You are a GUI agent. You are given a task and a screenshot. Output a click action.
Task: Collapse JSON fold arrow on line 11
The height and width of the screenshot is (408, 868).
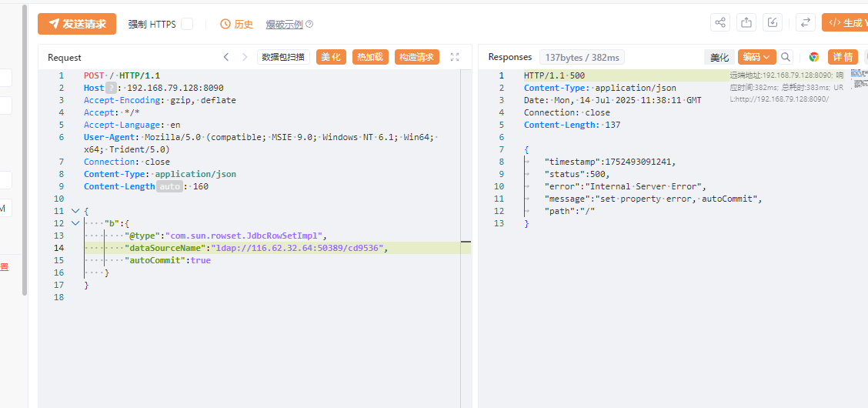(75, 211)
